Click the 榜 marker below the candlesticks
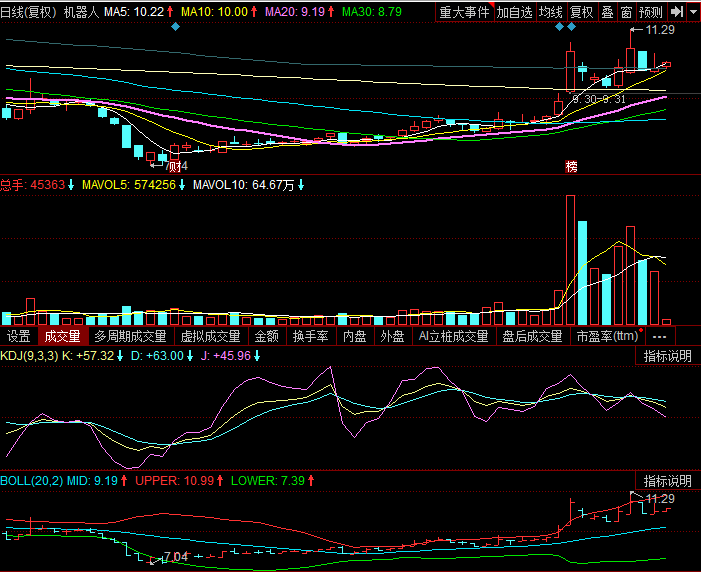Image resolution: width=701 pixels, height=572 pixels. [x=572, y=165]
